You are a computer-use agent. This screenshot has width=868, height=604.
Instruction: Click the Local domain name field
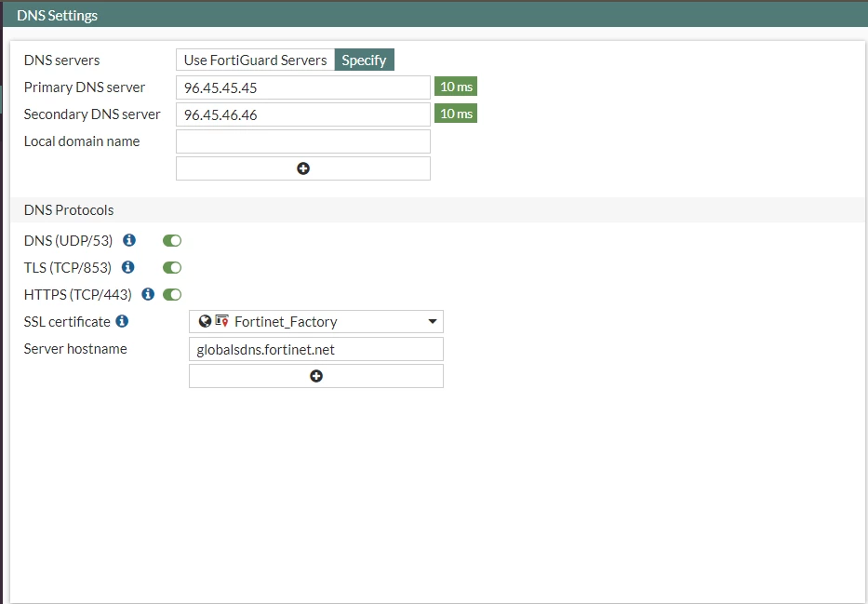point(302,141)
